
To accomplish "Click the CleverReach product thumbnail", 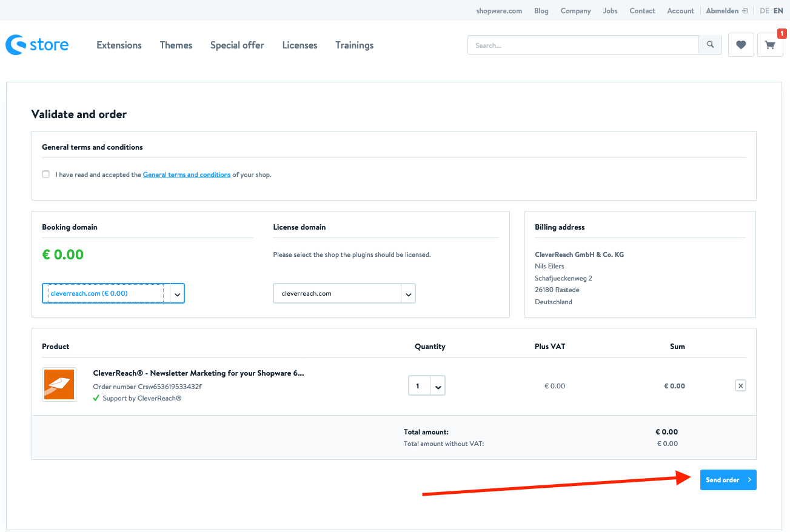I will pos(59,385).
